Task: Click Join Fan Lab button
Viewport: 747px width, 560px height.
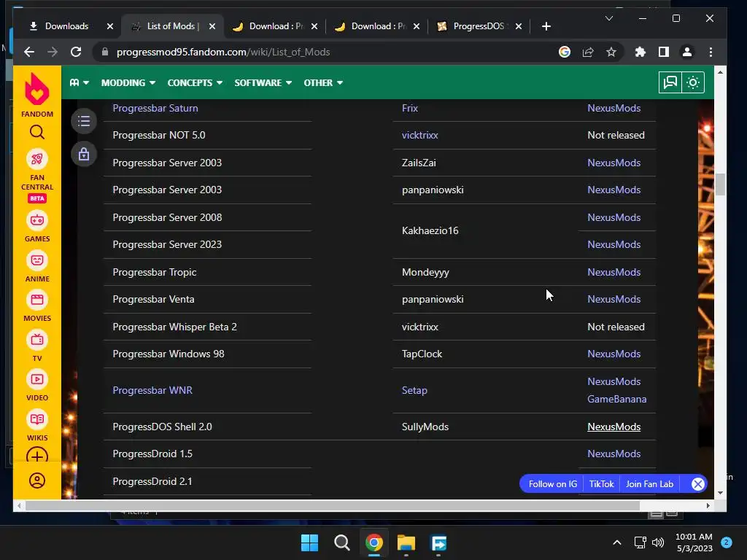Action: click(x=649, y=484)
